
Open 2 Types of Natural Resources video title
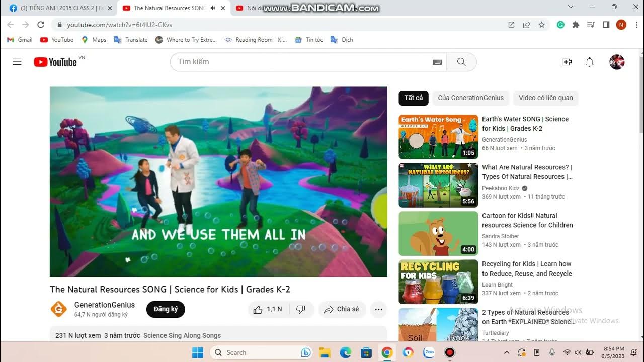pos(528,317)
